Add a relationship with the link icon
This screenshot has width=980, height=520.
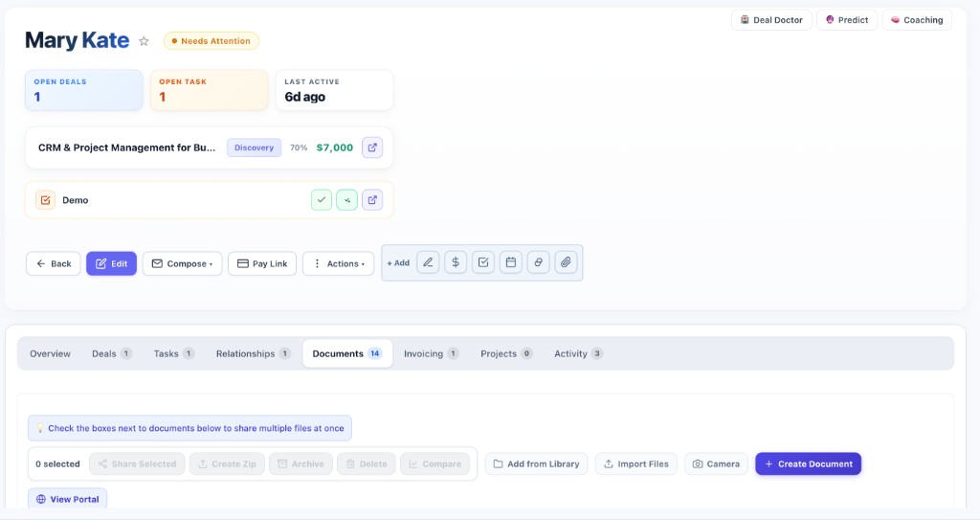tap(538, 262)
